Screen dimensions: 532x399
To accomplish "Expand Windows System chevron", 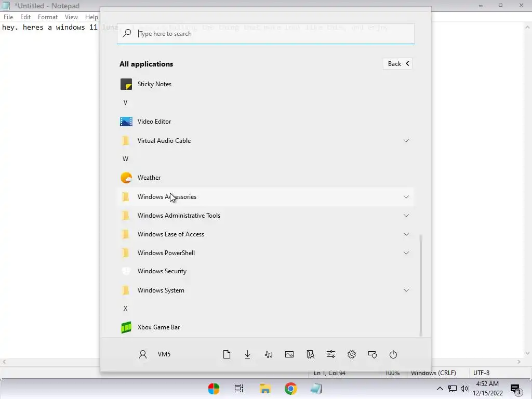I will (x=406, y=290).
